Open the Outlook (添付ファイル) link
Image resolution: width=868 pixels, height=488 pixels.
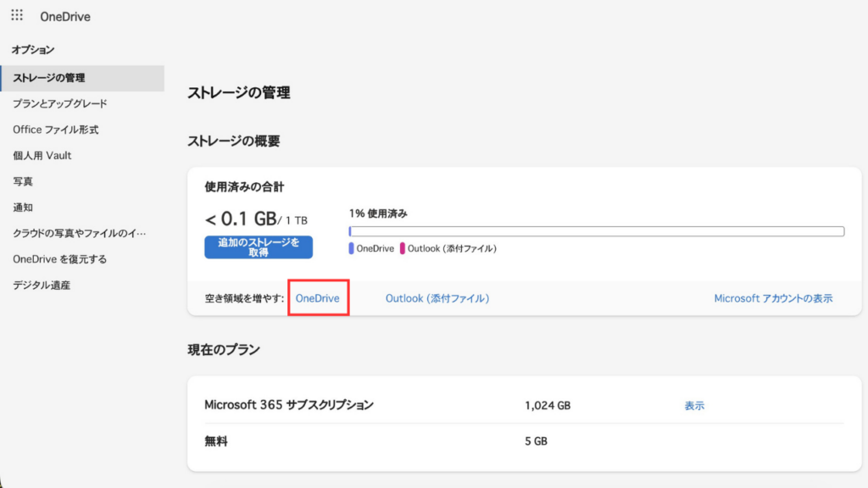pos(437,298)
